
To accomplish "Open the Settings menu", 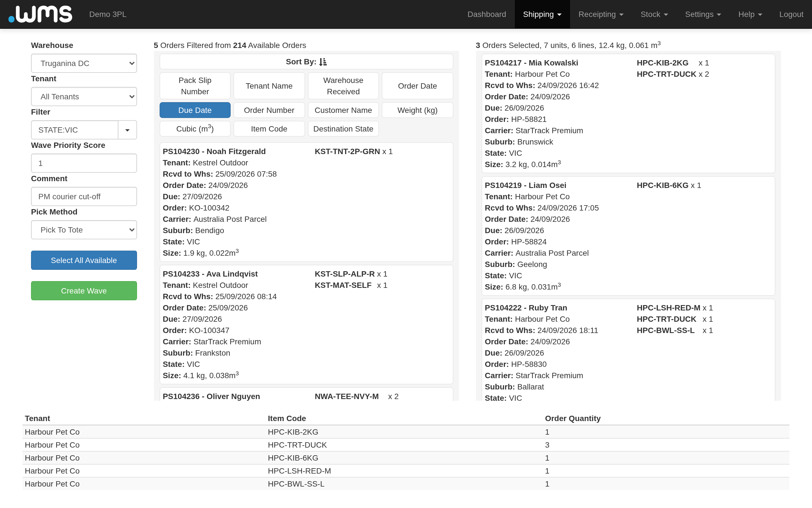I will coord(703,14).
